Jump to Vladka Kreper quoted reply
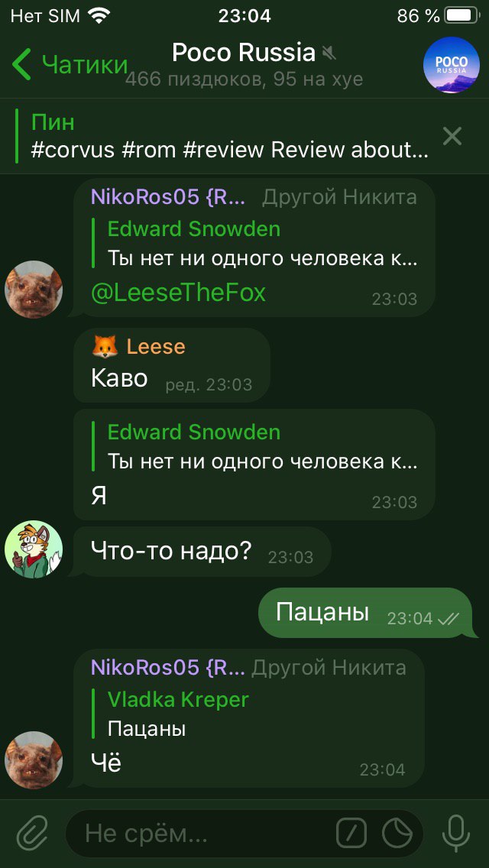The image size is (489, 868). click(x=249, y=714)
